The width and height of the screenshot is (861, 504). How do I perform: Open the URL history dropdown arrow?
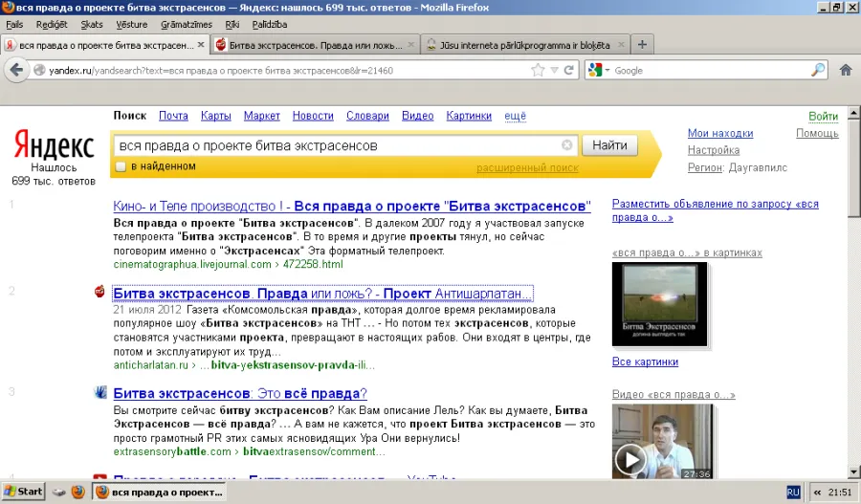click(x=555, y=70)
